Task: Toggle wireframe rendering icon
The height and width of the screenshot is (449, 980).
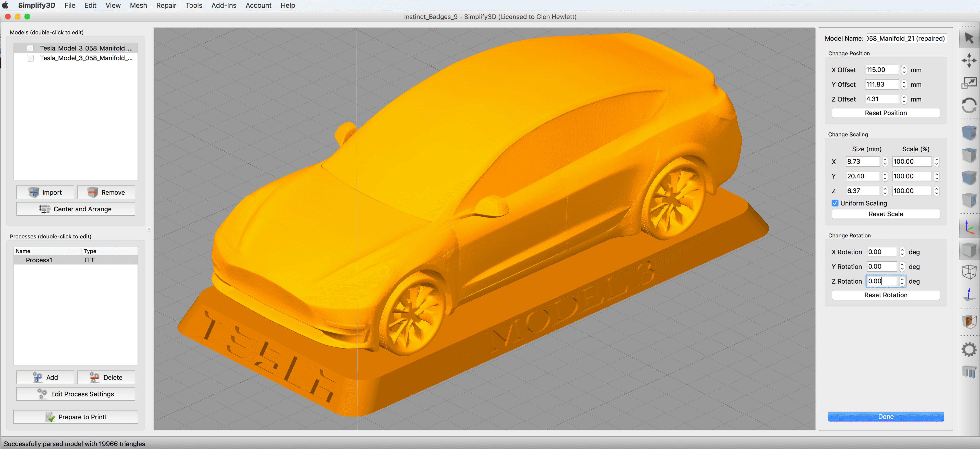Action: click(x=969, y=272)
